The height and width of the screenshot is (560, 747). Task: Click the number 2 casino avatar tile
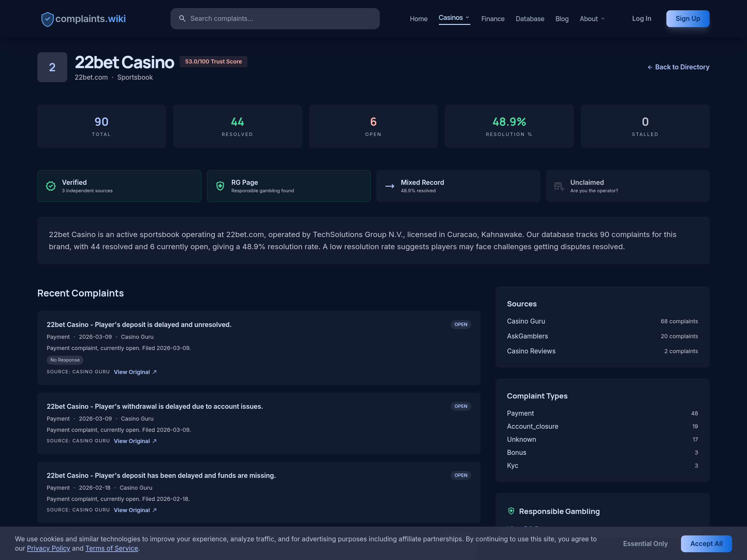[52, 67]
